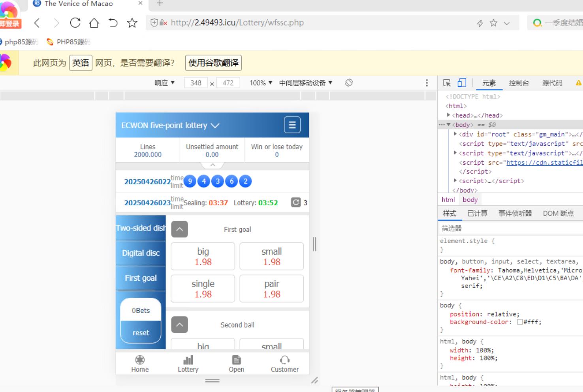Click the 使用谷歌翻译 button
The width and height of the screenshot is (583, 392).
point(213,63)
